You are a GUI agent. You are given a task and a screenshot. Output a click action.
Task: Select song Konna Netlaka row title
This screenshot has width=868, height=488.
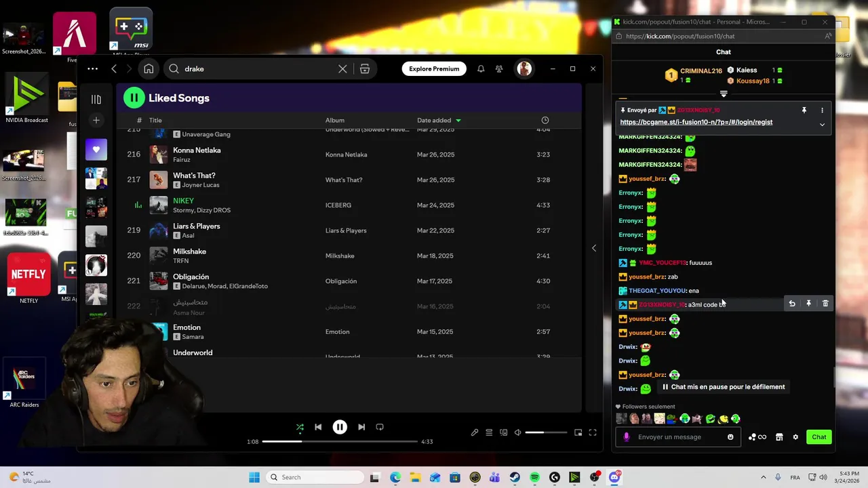(x=197, y=150)
